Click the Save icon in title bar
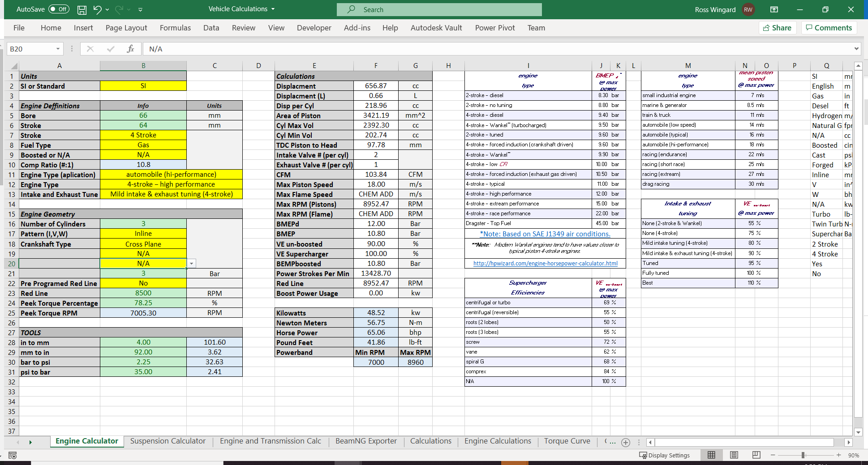This screenshot has width=868, height=465. click(82, 9)
